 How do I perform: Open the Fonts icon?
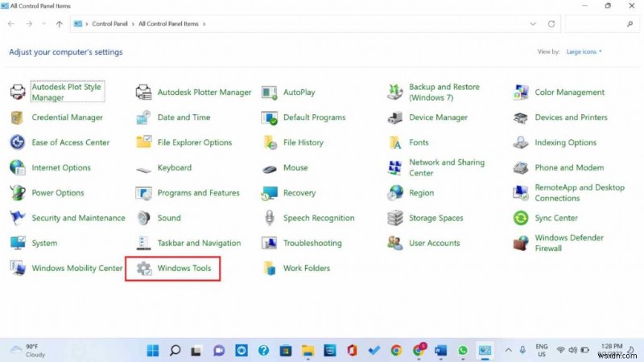pyautogui.click(x=394, y=142)
